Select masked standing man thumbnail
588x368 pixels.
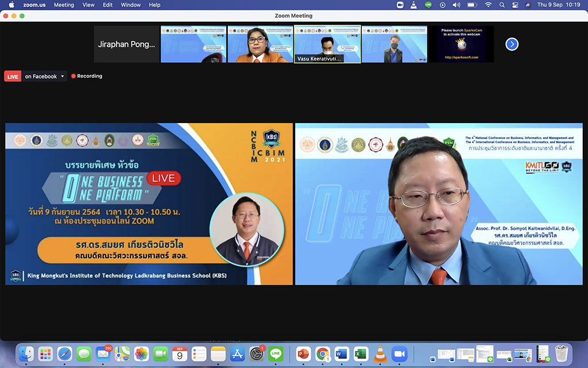394,44
